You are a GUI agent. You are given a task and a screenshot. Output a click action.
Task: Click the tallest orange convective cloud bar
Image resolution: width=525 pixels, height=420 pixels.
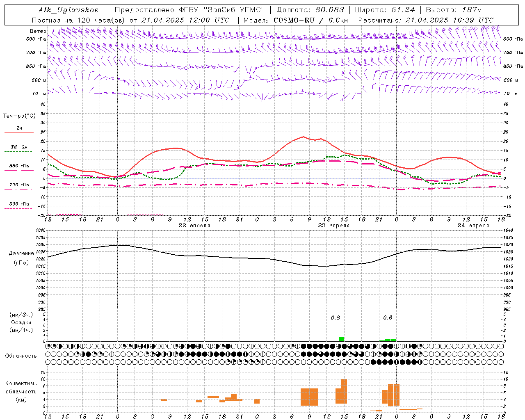coord(344,391)
